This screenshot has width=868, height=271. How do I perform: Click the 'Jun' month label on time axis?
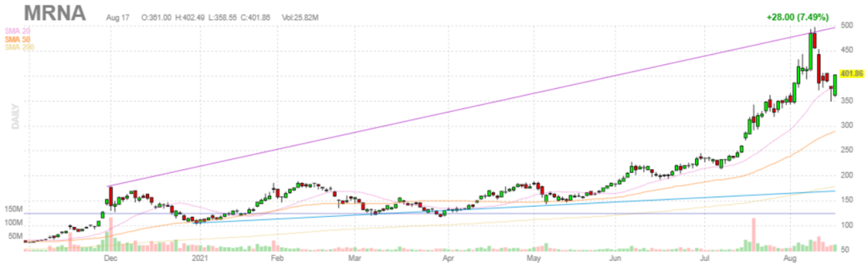point(616,257)
